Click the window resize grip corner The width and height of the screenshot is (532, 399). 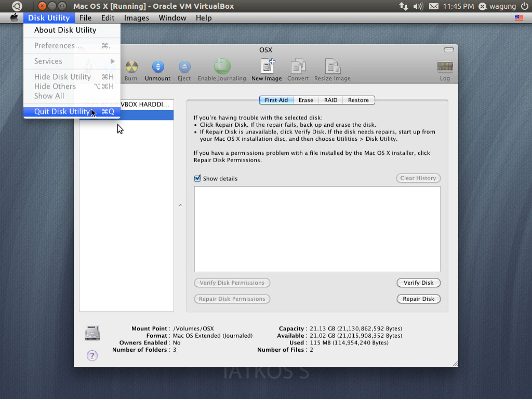[455, 363]
